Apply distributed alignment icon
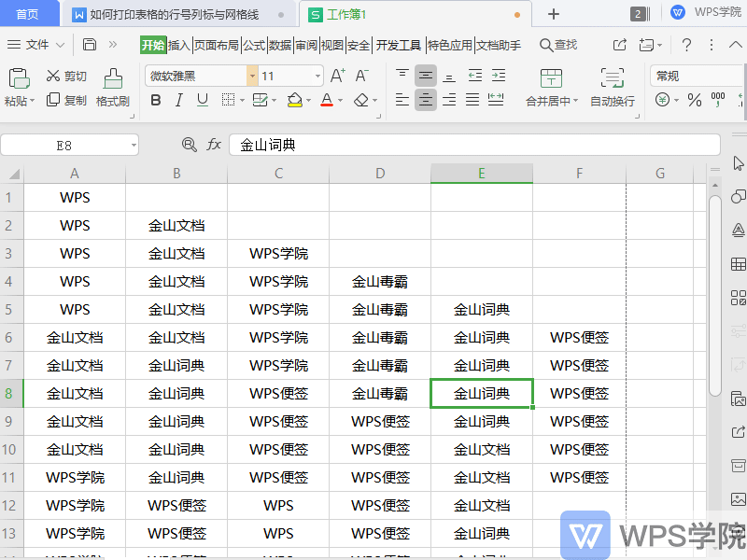The height and width of the screenshot is (560, 747). click(x=496, y=100)
